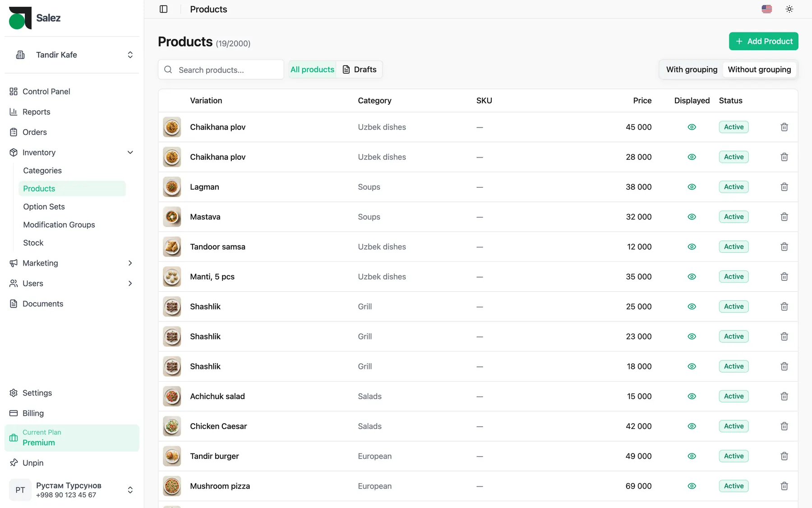Delete the Manti, 5 pcs row
812x508 pixels.
[784, 276]
